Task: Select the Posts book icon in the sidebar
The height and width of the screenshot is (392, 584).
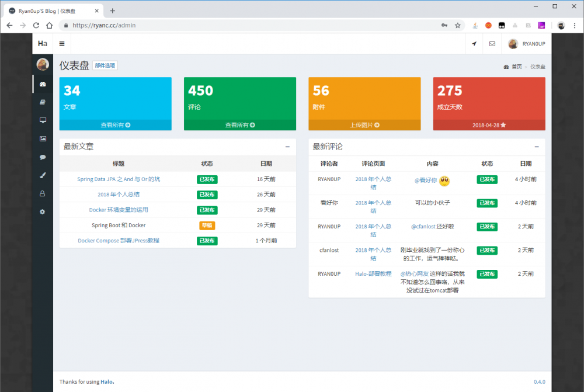Action: 42,102
